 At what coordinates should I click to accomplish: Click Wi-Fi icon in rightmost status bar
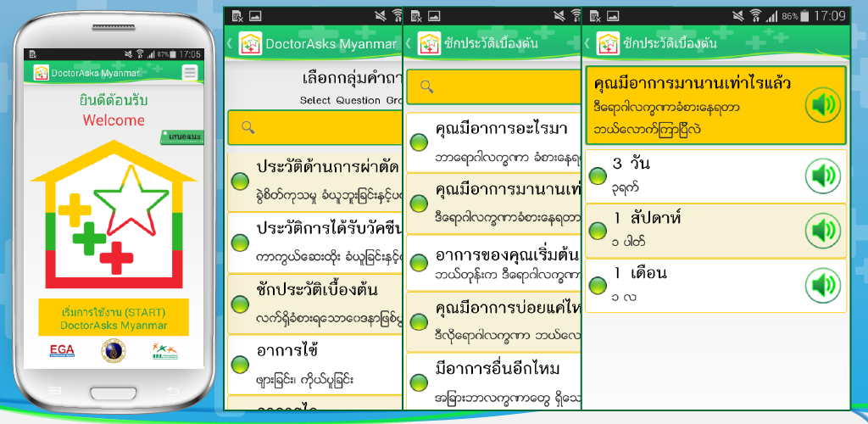click(755, 16)
